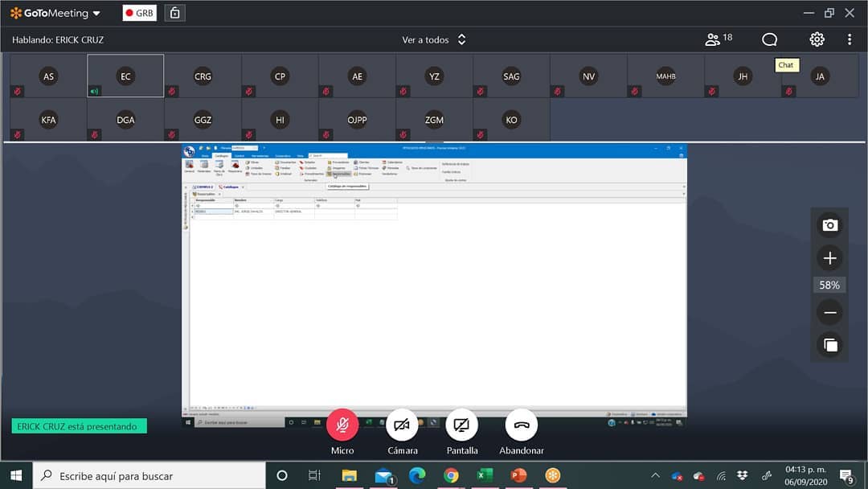Toggle the meeting lock icon
The height and width of the screenshot is (489, 868).
tap(175, 13)
